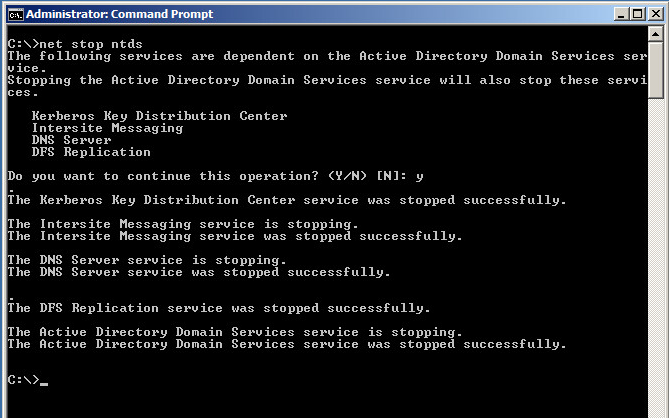Image resolution: width=669 pixels, height=418 pixels.
Task: Open the Command Prompt system menu icon
Action: [x=16, y=15]
